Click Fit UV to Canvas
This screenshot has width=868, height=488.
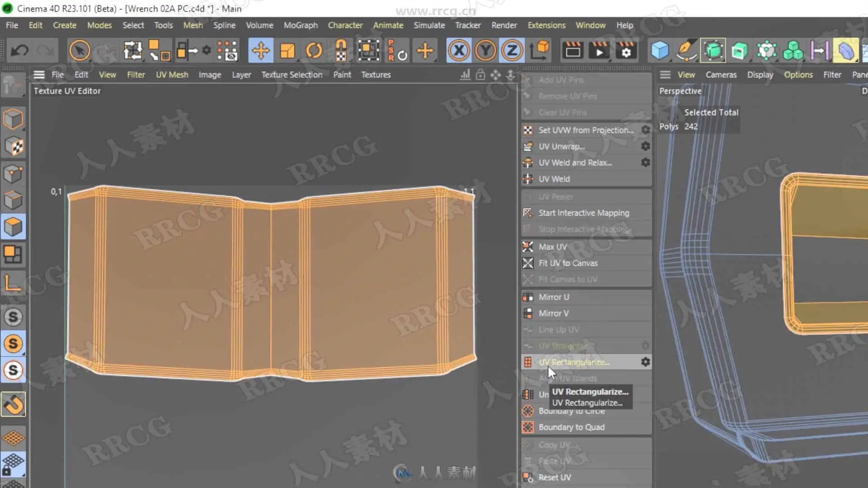click(x=568, y=263)
